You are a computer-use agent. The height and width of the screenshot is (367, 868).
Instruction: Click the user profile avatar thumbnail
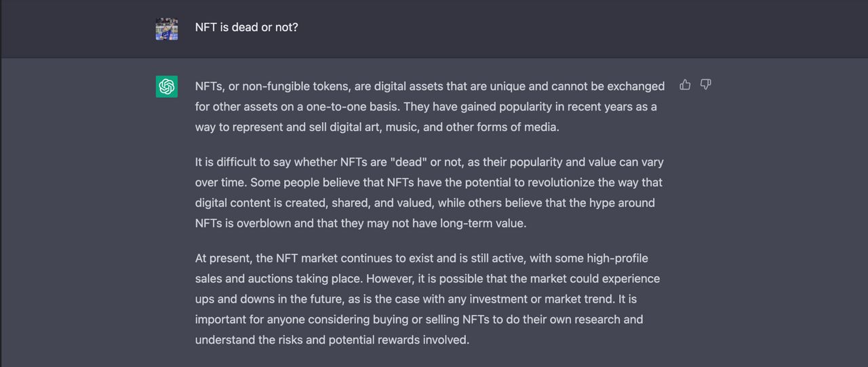coord(167,29)
